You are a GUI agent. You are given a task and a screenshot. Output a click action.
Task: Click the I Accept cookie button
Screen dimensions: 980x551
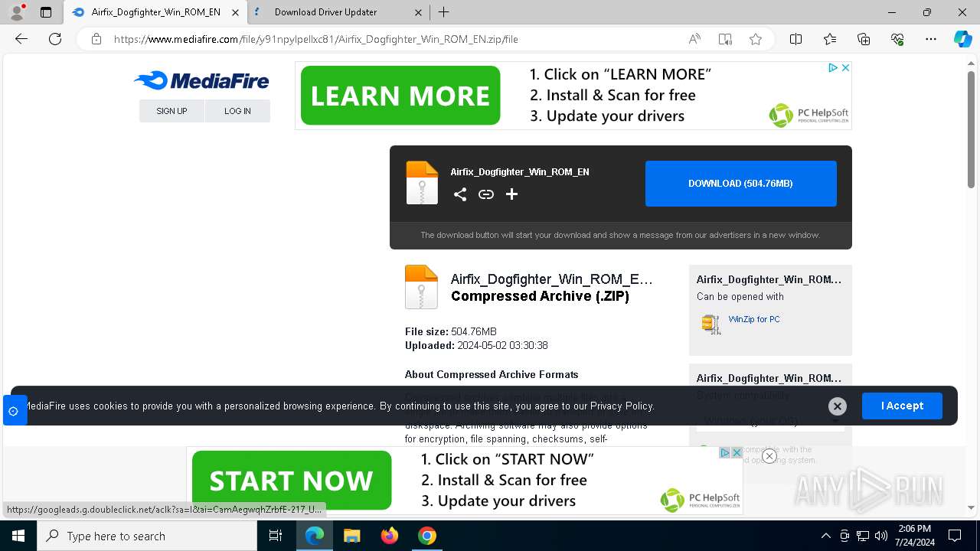pyautogui.click(x=902, y=406)
